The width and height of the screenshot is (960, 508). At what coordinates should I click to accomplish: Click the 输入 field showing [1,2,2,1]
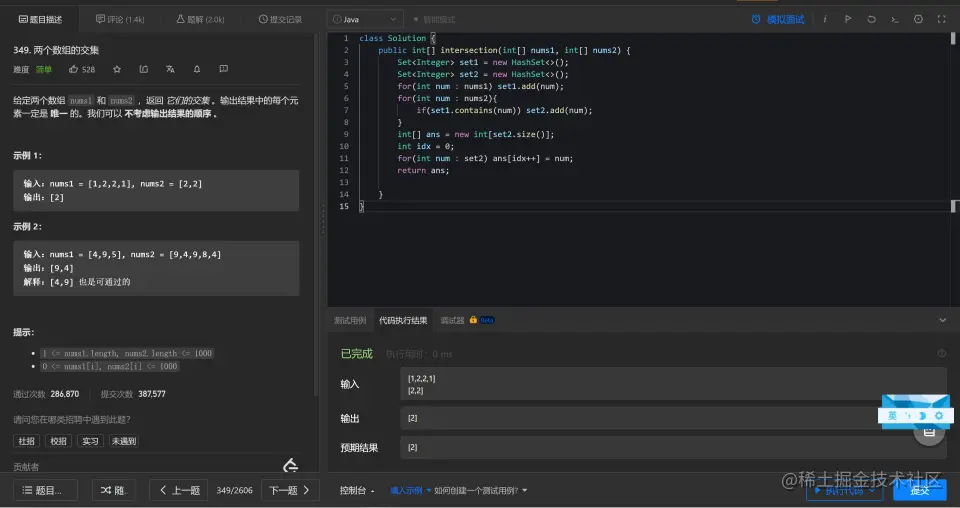[673, 384]
